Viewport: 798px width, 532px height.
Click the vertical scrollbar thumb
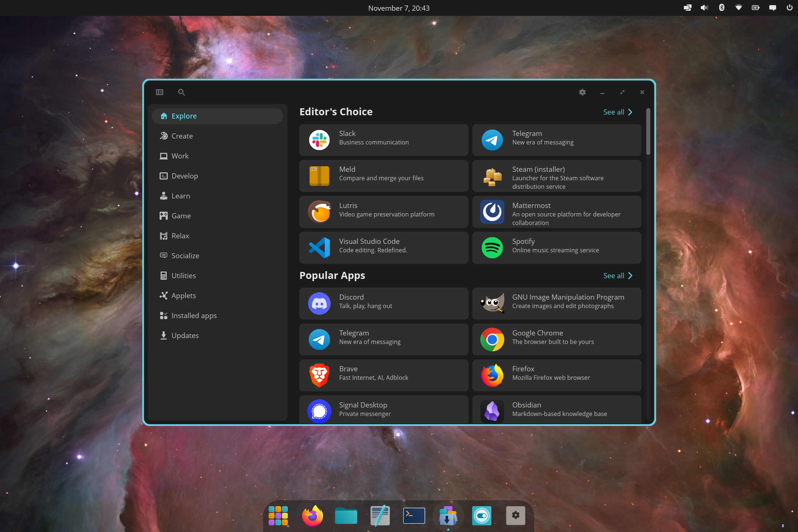(648, 132)
